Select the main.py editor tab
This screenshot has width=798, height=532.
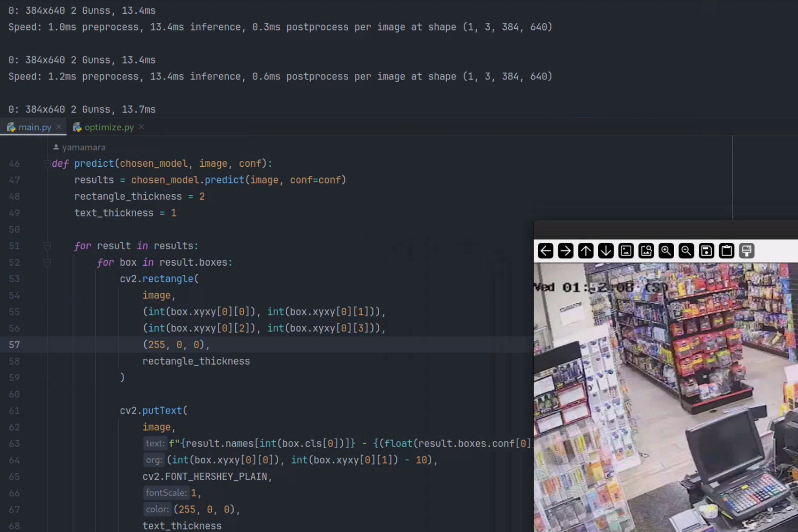[x=35, y=127]
